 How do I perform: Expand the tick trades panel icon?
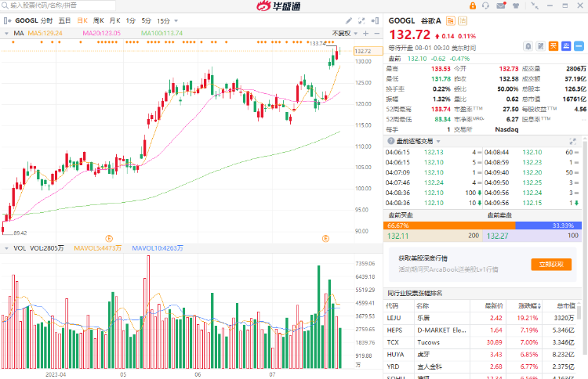coord(572,141)
